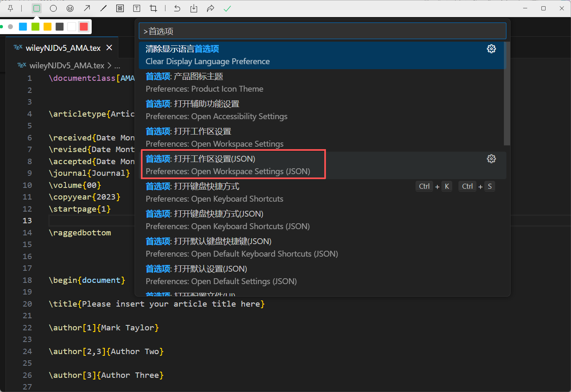Run Preferences: Product Icon Theme
The height and width of the screenshot is (392, 571).
coord(322,82)
